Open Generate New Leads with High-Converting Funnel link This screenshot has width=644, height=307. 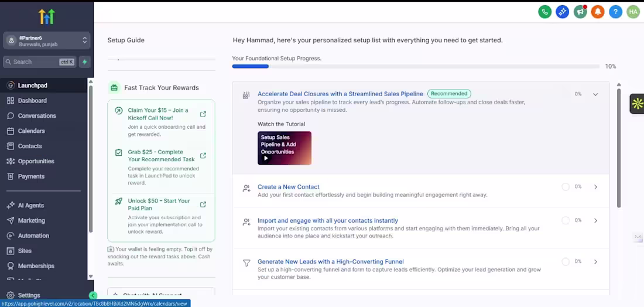tap(331, 261)
